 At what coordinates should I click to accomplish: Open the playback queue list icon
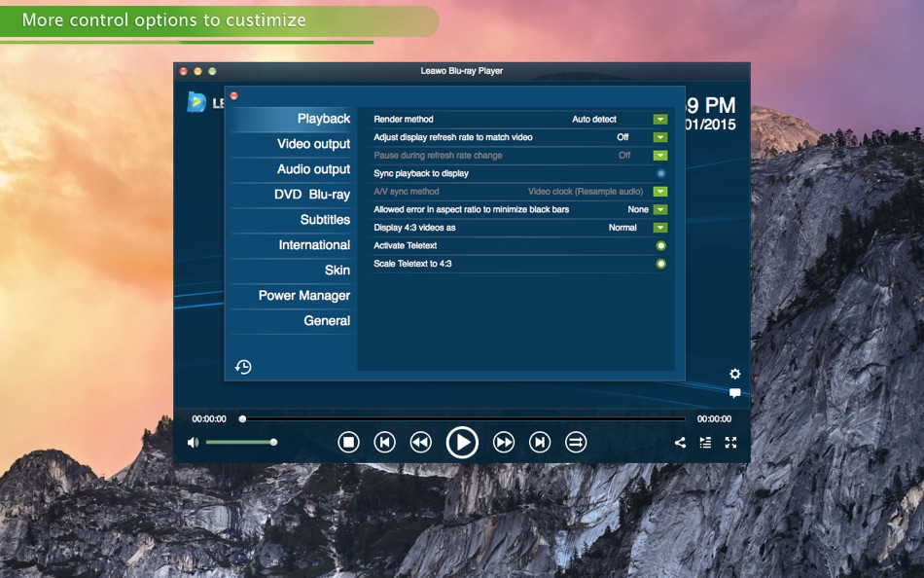pos(705,442)
